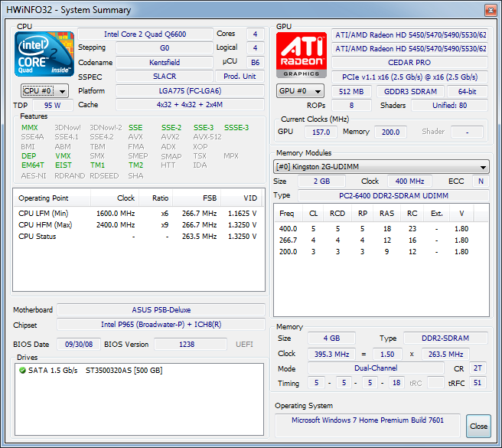The width and height of the screenshot is (502, 448).
Task: Click the module clock 400 MHz field
Action: tap(409, 181)
